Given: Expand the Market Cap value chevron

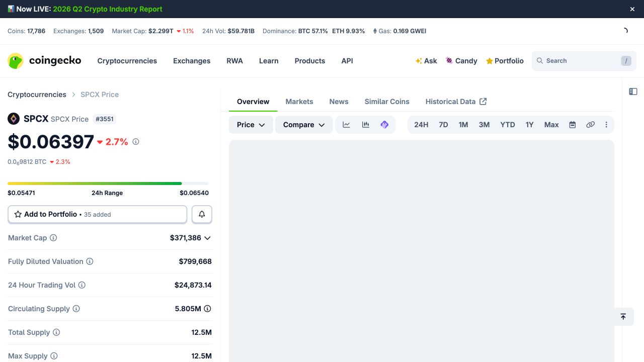Looking at the screenshot, I should [x=207, y=238].
